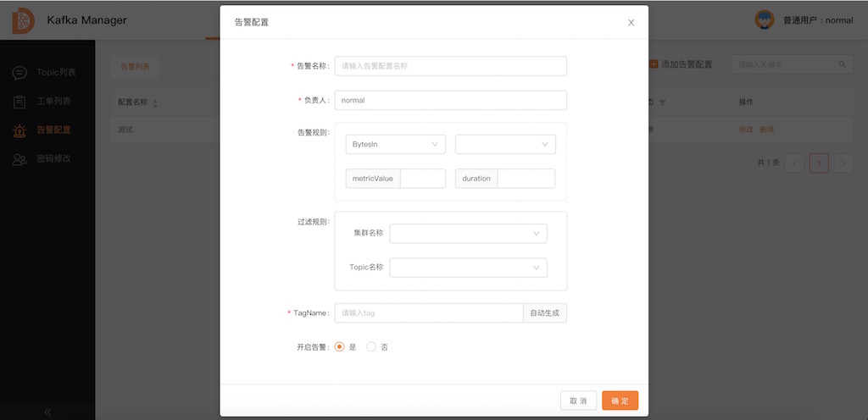868x420 pixels.
Task: Open the empty condition dropdown beside BytesIn
Action: [505, 145]
